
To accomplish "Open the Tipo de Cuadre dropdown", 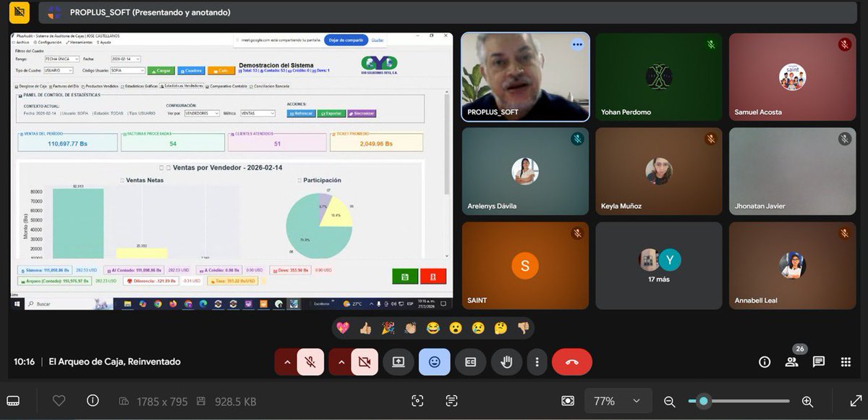I will click(59, 70).
